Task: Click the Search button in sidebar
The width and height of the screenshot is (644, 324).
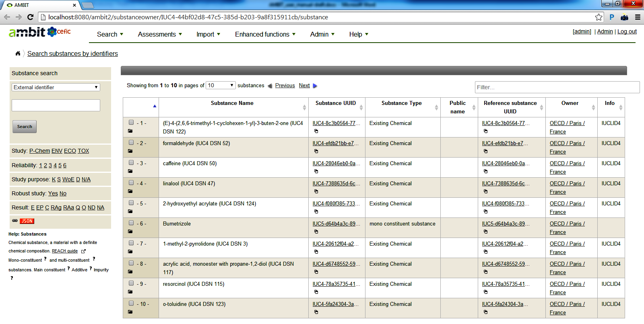Action: coord(25,127)
